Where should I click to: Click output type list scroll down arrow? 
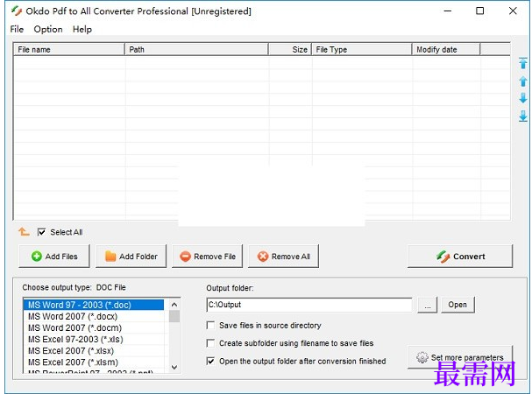click(x=174, y=368)
